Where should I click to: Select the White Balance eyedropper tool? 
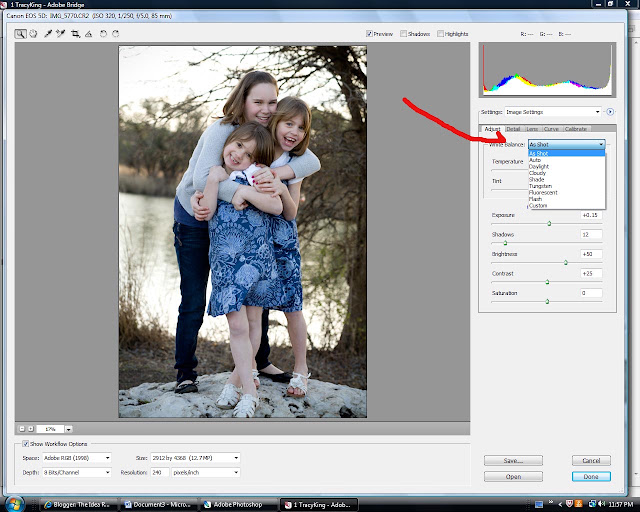(x=48, y=34)
